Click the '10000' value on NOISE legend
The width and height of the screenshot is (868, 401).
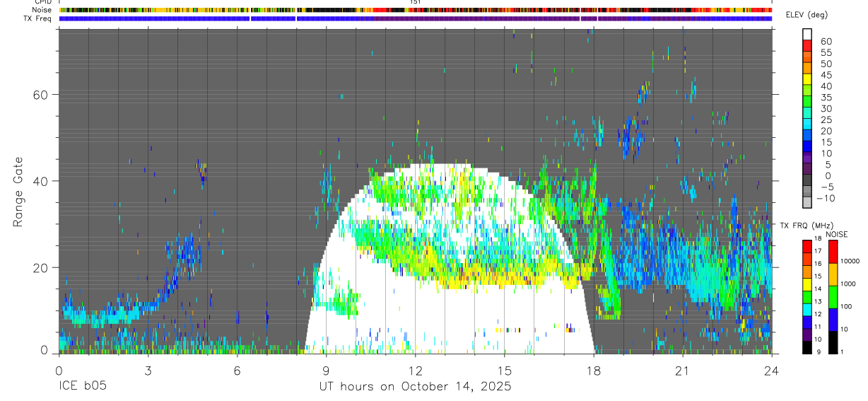point(849,262)
